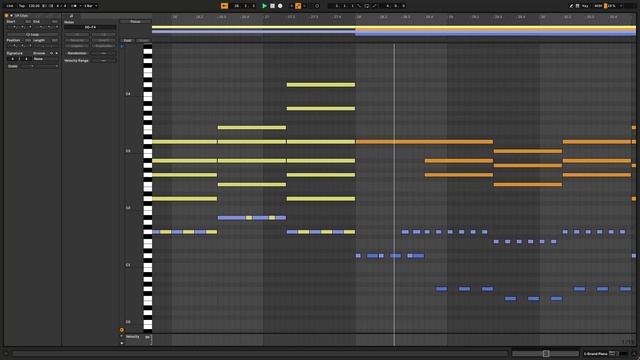Click the Duplicate button
The height and width of the screenshot is (360, 640).
click(103, 46)
